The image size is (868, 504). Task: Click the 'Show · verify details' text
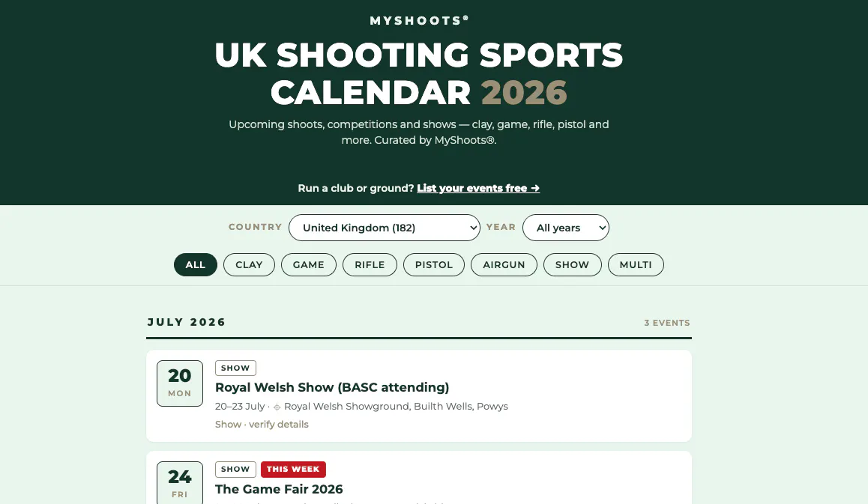262,425
